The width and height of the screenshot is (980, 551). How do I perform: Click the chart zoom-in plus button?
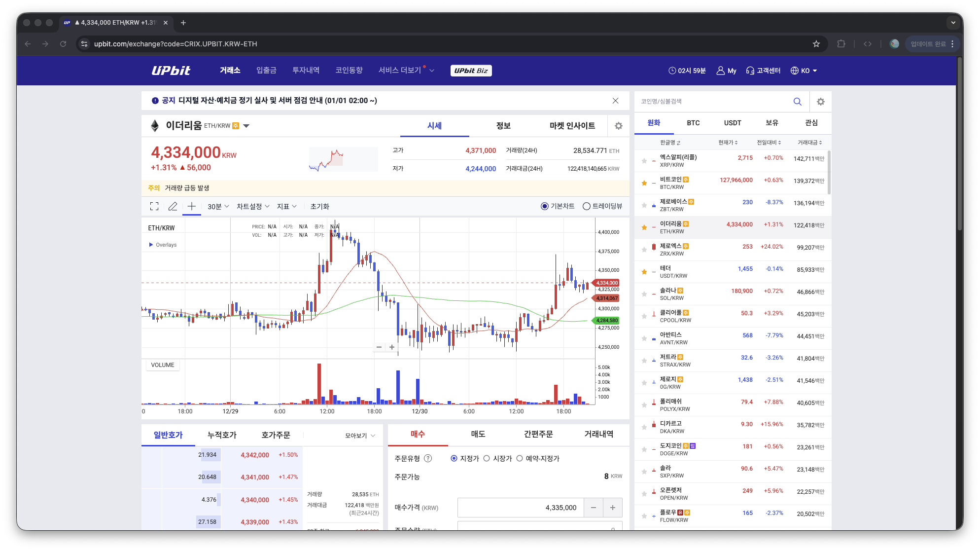392,347
